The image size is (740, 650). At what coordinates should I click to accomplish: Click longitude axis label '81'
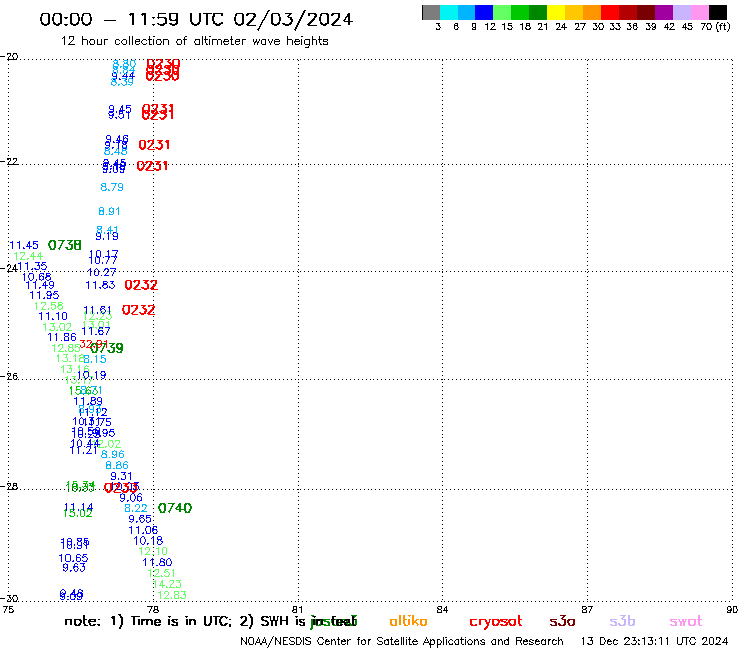tap(298, 610)
